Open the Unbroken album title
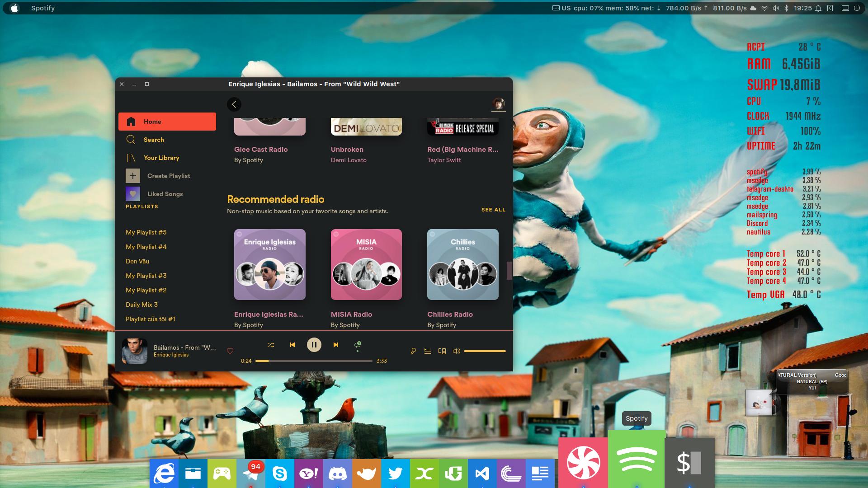This screenshot has width=868, height=488. point(347,150)
